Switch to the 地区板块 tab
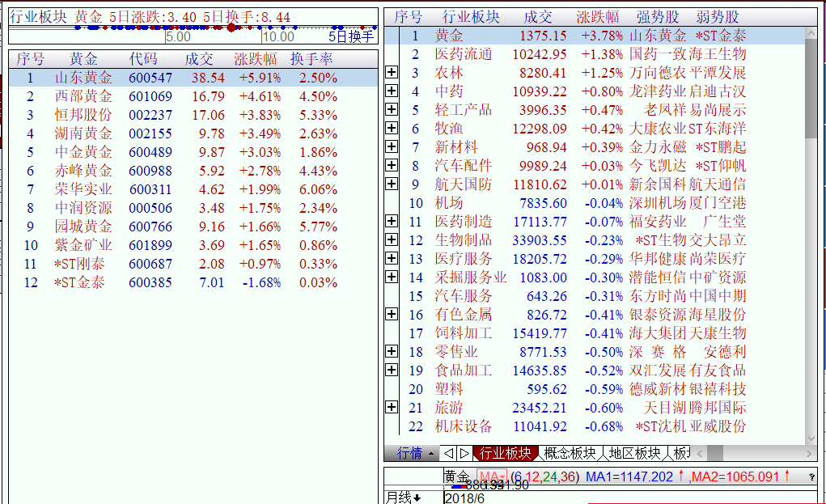 (634, 453)
